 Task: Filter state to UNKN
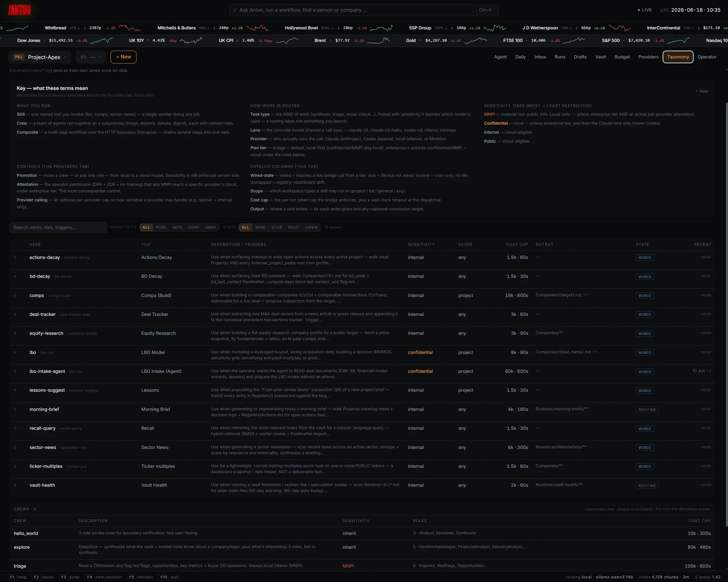tap(312, 228)
